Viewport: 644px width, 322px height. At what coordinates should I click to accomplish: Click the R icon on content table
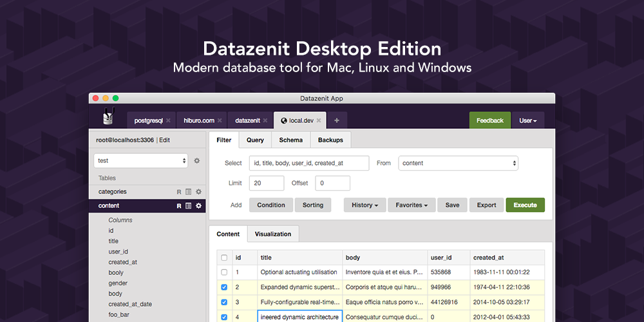pos(179,206)
